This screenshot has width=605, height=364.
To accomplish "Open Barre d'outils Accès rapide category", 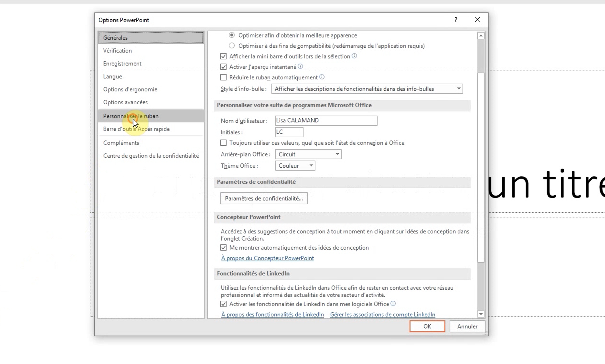I will pos(151,129).
